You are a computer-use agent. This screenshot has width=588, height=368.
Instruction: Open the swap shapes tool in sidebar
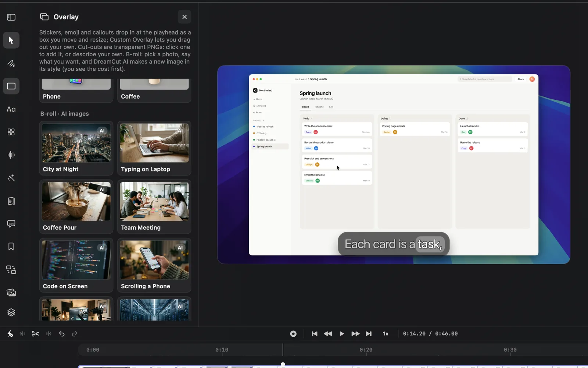coord(11,270)
